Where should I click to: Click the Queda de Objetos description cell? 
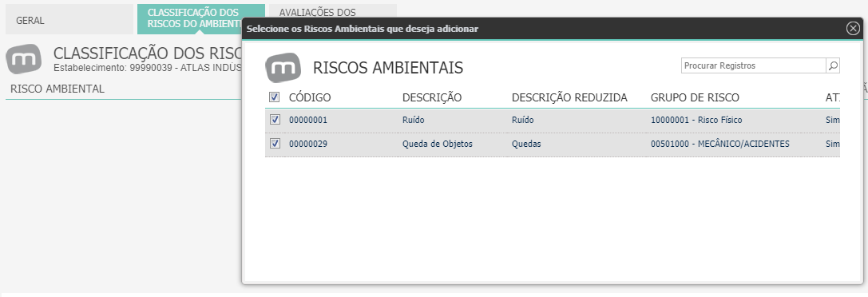coord(438,144)
